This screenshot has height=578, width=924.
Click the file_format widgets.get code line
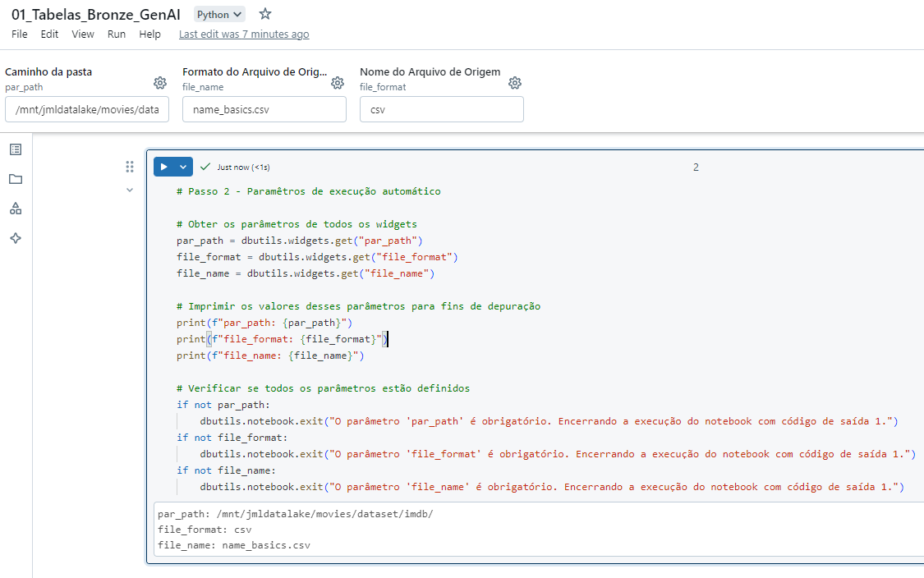click(317, 257)
